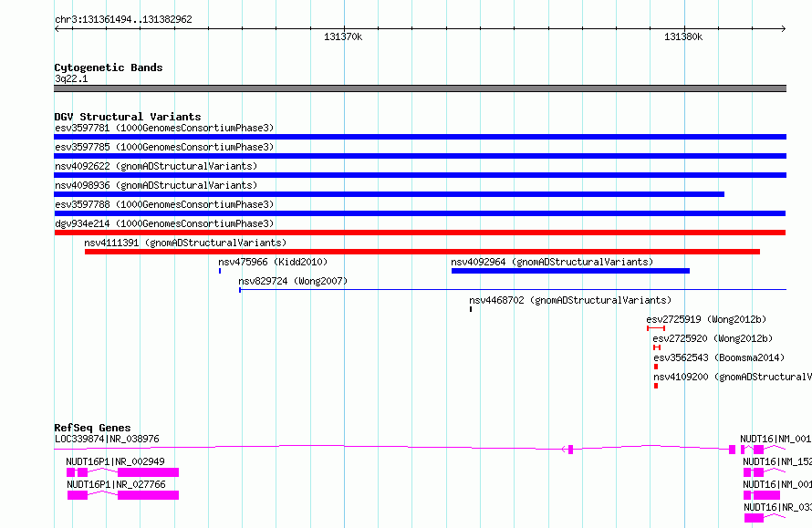Viewport: 812px width, 528px height.
Task: Click the red esv3562543 square marker
Action: click(x=656, y=367)
